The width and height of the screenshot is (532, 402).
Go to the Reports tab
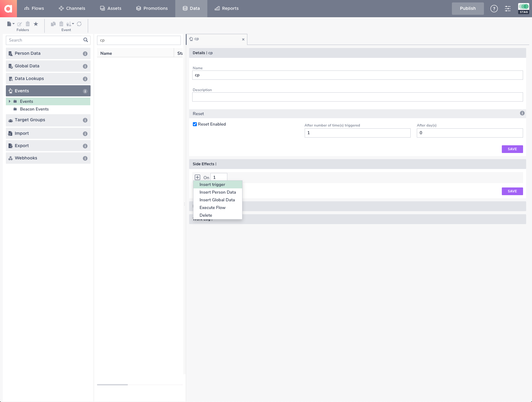227,8
